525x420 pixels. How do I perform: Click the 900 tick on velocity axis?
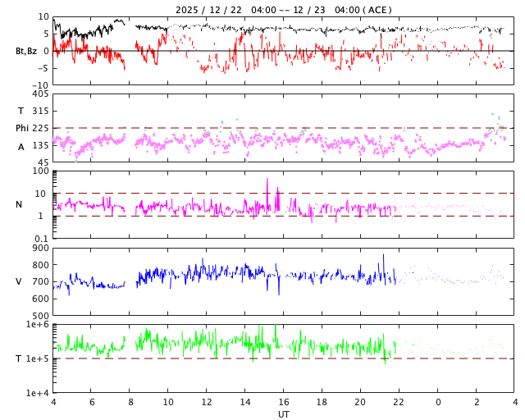coord(39,249)
